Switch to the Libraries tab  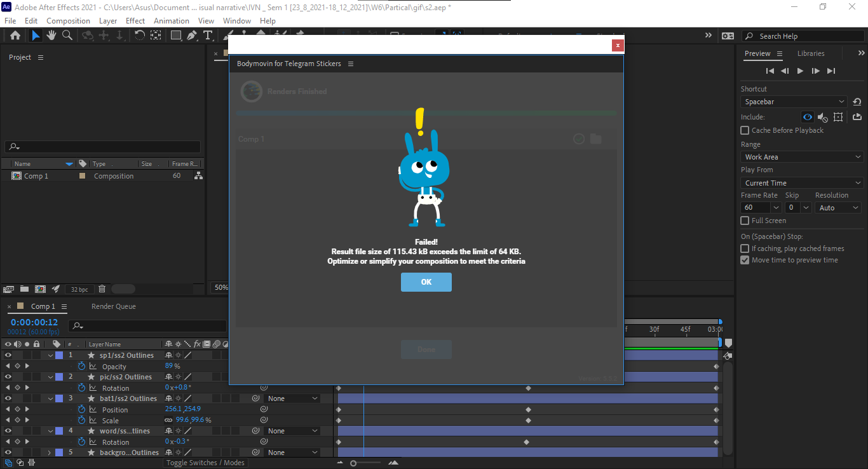pos(811,53)
